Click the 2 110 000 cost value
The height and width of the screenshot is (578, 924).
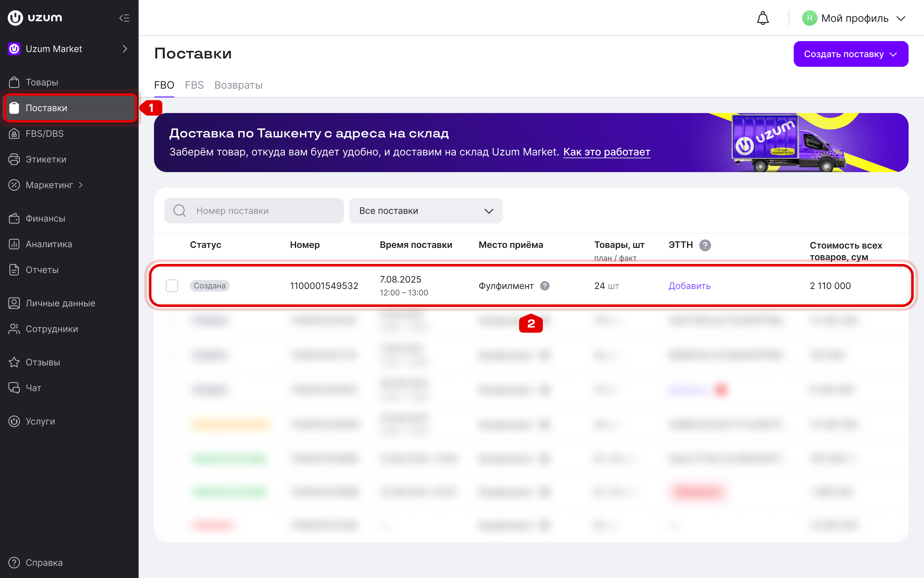click(830, 285)
